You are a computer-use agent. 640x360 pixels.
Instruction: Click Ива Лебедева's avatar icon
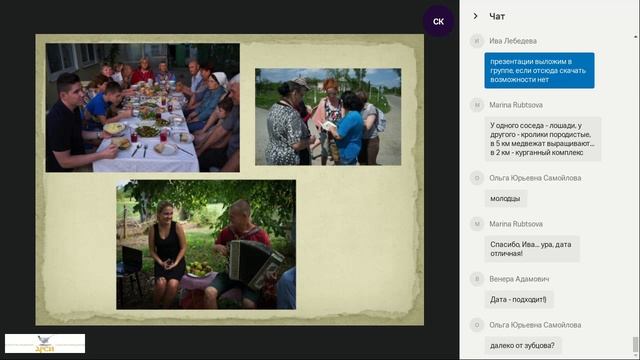476,41
